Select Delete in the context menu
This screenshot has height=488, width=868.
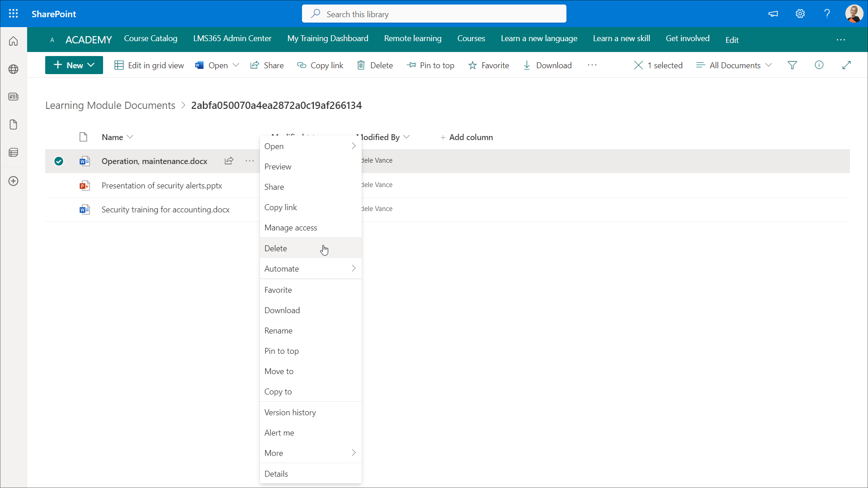276,249
